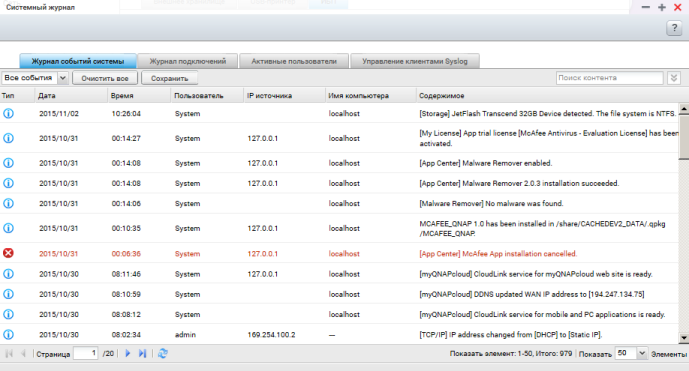689x371 pixels.
Task: Refresh the log list
Action: pyautogui.click(x=163, y=353)
